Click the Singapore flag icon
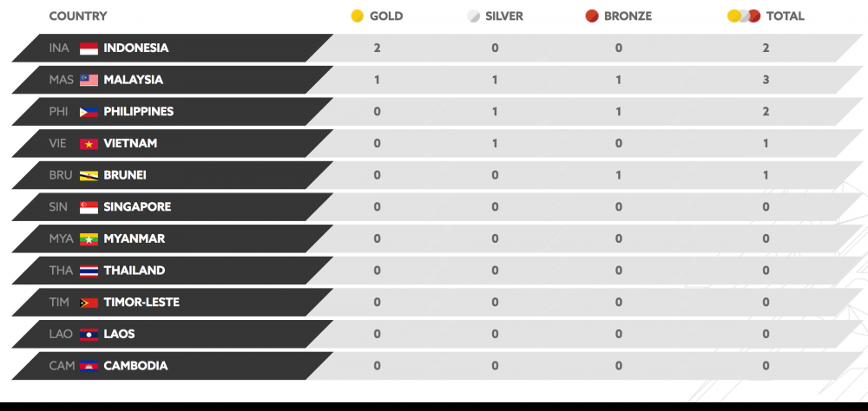 coord(89,207)
